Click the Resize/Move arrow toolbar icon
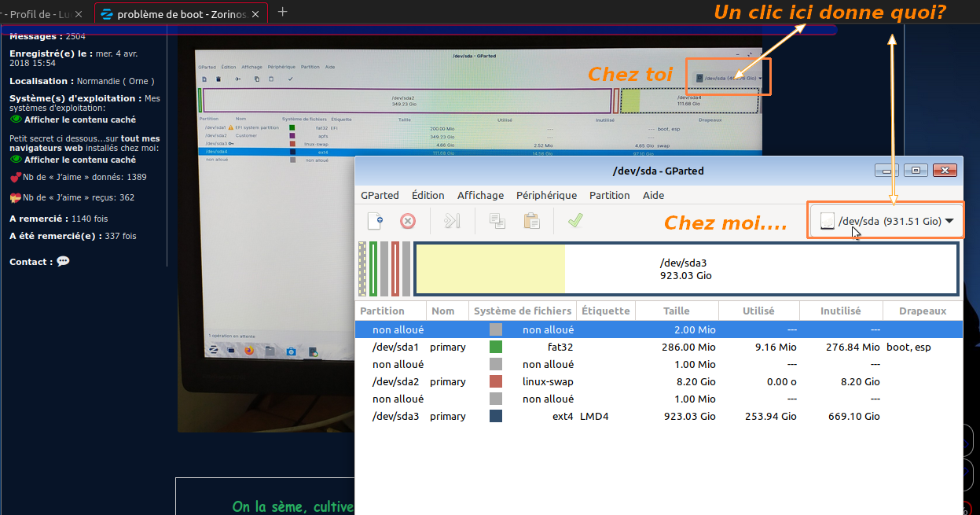This screenshot has width=980, height=515. 452,221
